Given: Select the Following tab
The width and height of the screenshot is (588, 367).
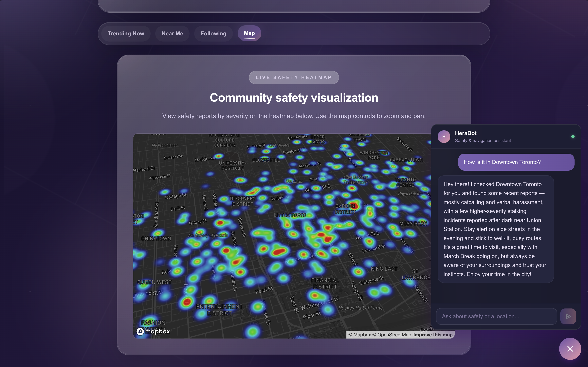Looking at the screenshot, I should coord(213,33).
